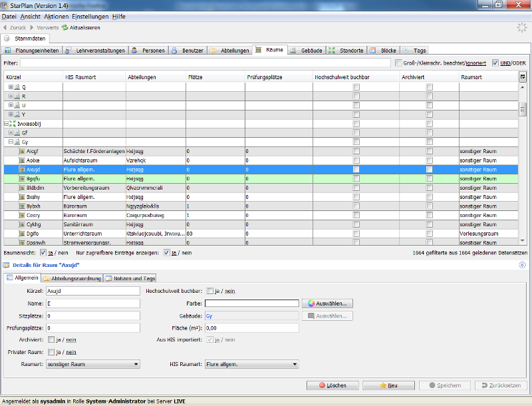The image size is (532, 406).
Task: Open the Datei menu
Action: tap(9, 17)
